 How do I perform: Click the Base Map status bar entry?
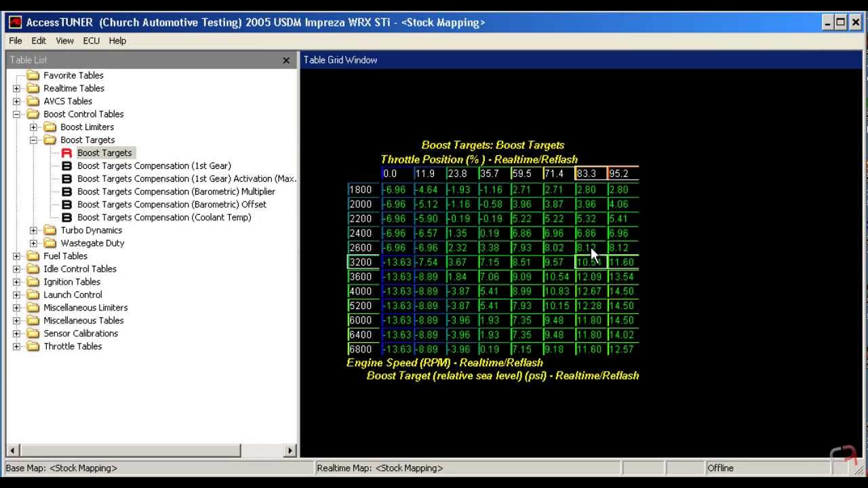160,468
